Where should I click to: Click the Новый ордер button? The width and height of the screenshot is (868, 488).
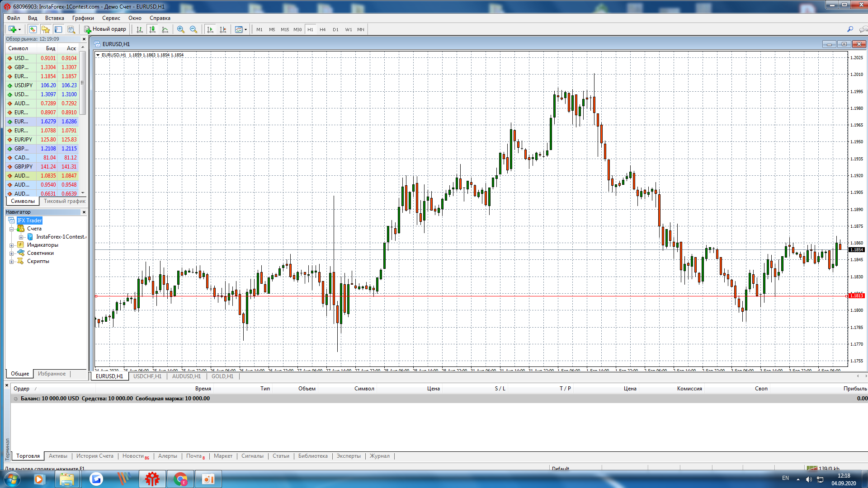click(x=105, y=29)
